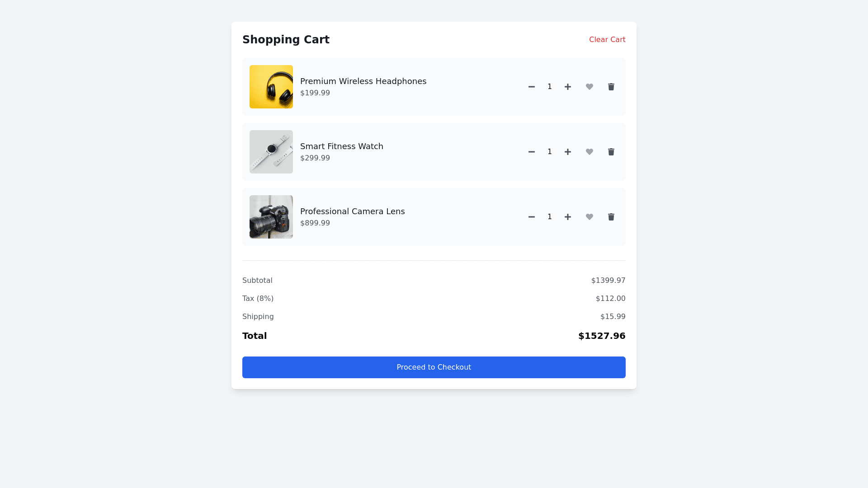Favorite the Premium Wireless Headphones

pos(590,87)
